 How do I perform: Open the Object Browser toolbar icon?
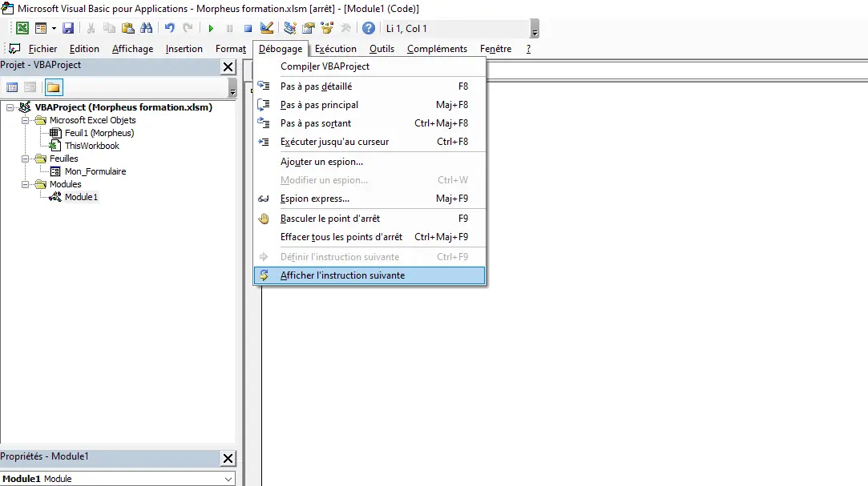point(327,28)
